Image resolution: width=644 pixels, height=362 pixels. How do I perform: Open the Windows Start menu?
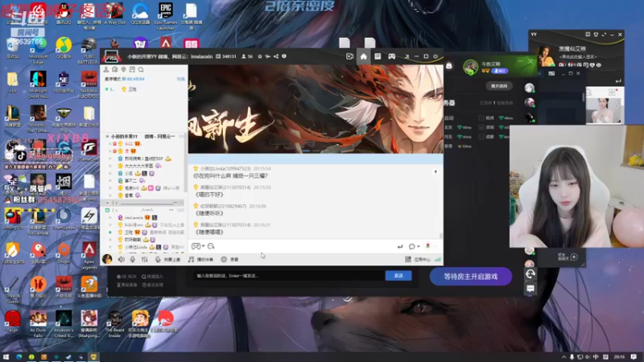[6, 357]
